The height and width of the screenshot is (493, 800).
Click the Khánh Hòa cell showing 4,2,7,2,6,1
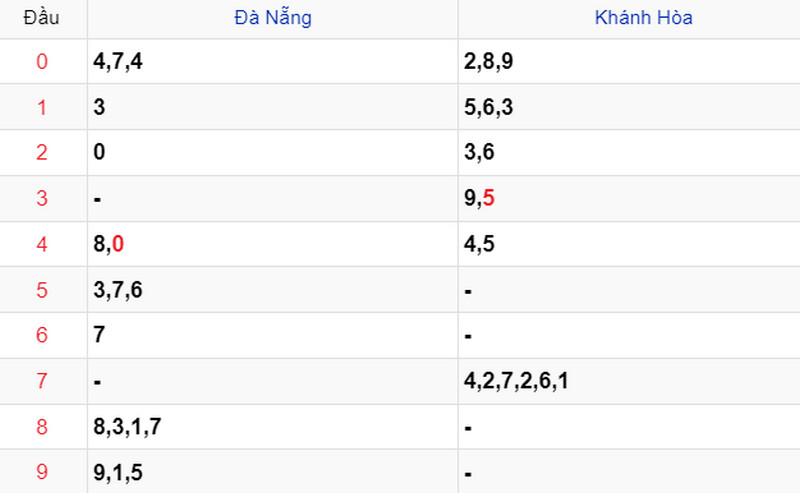coord(629,381)
